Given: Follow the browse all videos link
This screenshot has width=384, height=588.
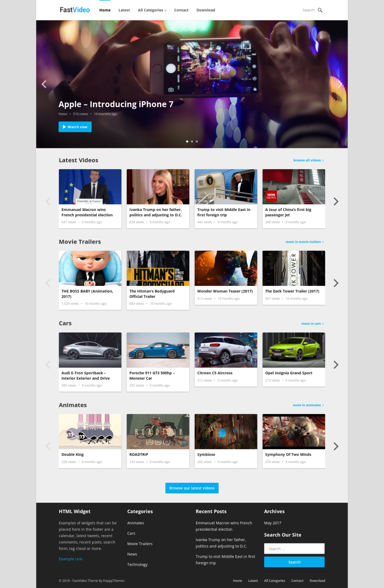Looking at the screenshot, I should pos(307,160).
